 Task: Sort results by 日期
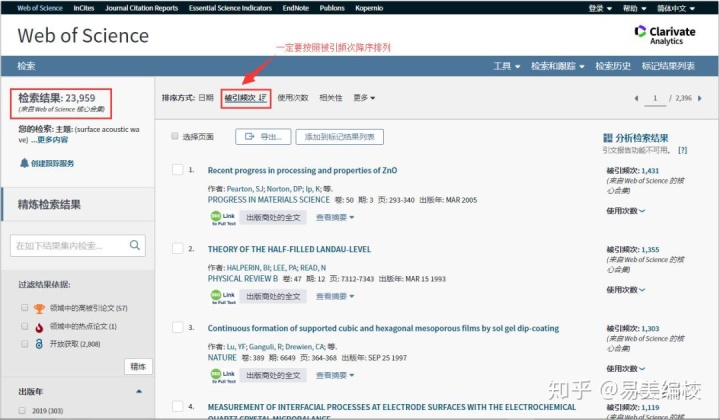click(206, 98)
